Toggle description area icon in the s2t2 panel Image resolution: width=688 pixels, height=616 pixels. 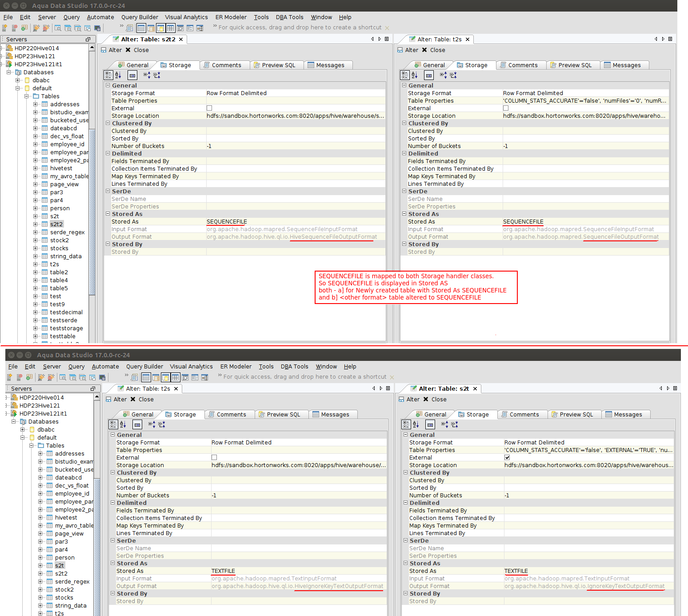[132, 75]
